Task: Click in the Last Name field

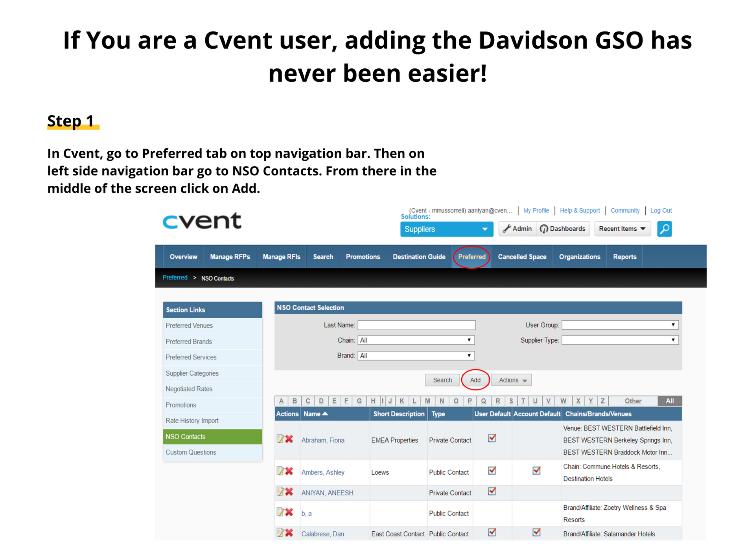Action: coord(416,325)
